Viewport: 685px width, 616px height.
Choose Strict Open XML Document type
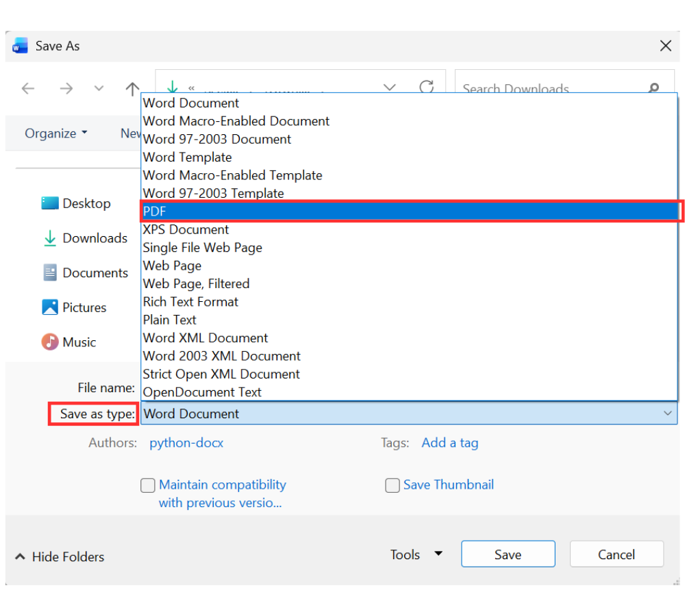click(409, 374)
